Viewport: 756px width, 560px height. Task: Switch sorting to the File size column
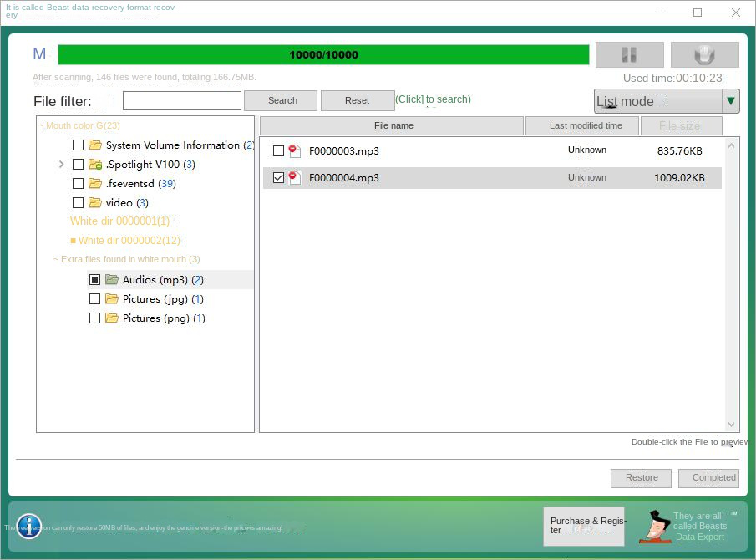(x=680, y=125)
